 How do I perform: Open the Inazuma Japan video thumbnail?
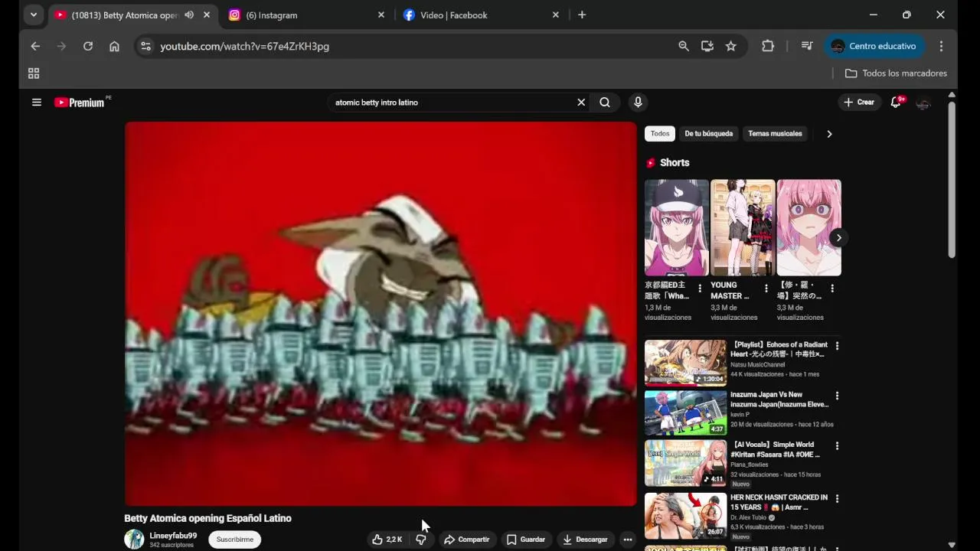685,412
